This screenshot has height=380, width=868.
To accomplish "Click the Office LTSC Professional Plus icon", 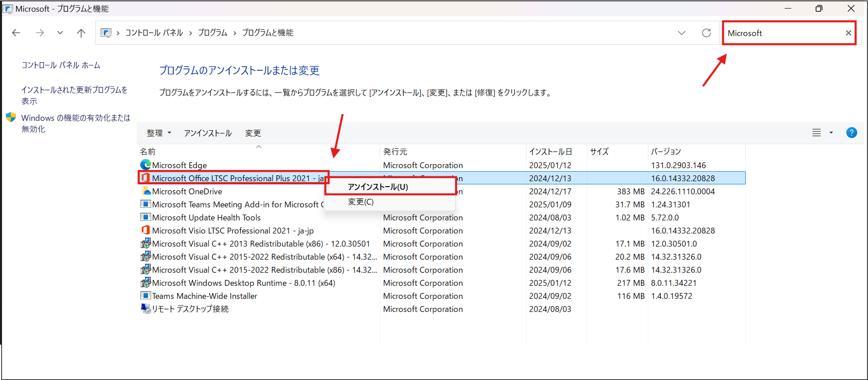I will pyautogui.click(x=146, y=178).
